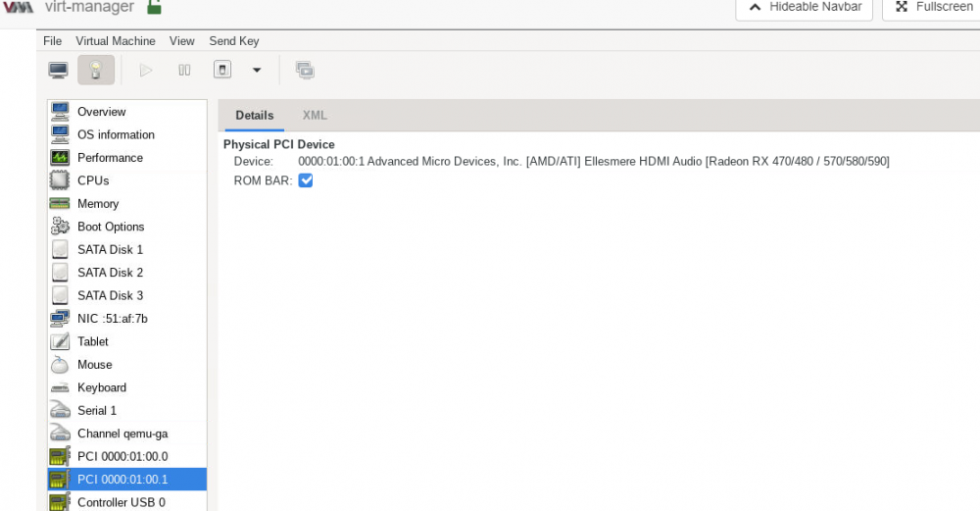Switch to the Details tab
Image resolution: width=980 pixels, height=511 pixels.
pos(255,116)
